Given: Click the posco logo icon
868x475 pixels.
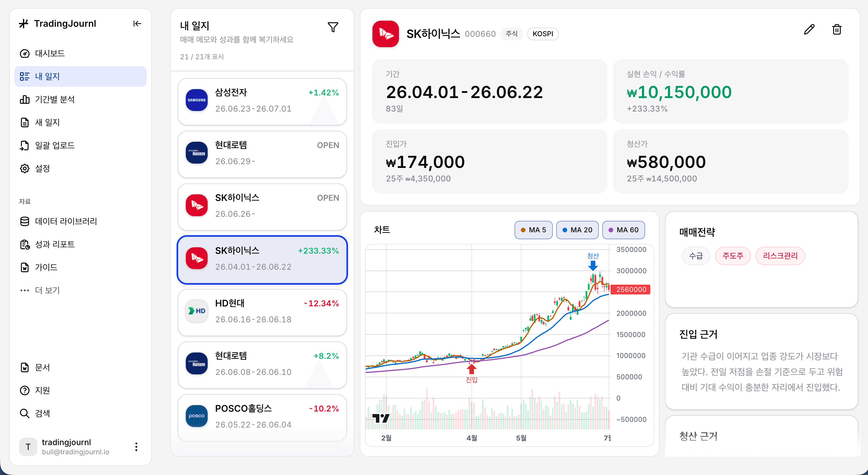Looking at the screenshot, I should coord(196,416).
